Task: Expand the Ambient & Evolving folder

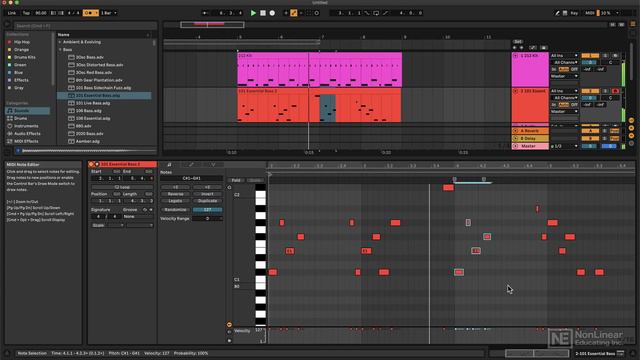Action: pyautogui.click(x=60, y=42)
